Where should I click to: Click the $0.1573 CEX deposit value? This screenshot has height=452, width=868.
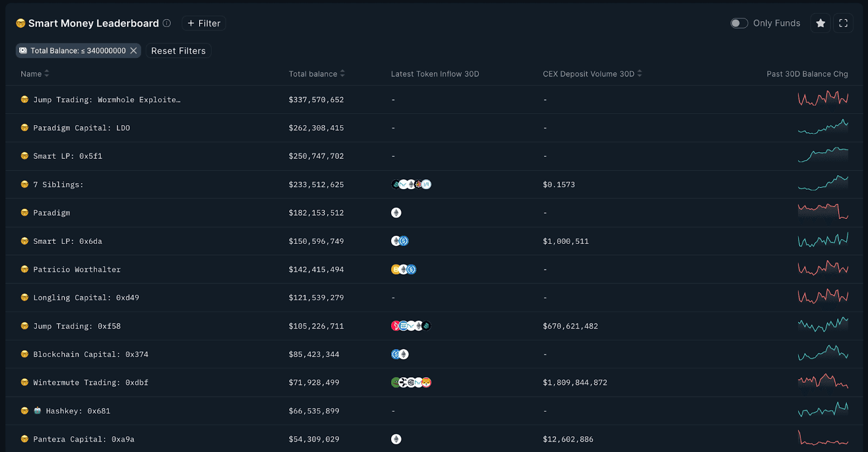point(559,185)
